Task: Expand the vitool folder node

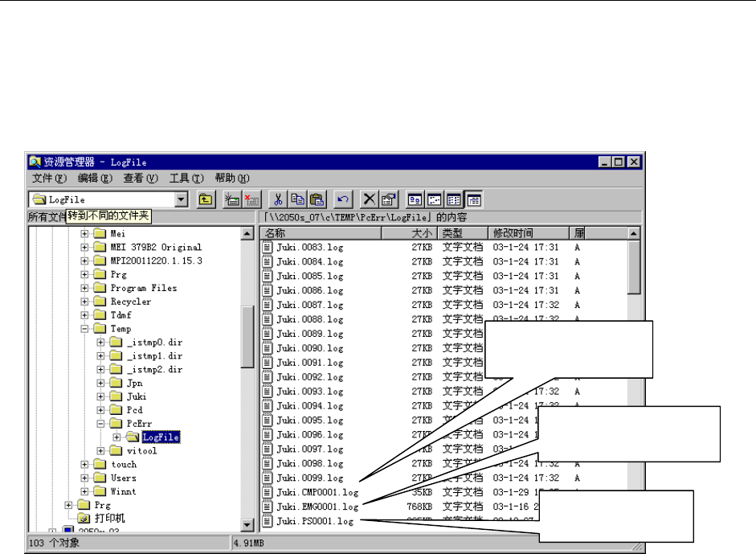Action: pos(100,451)
